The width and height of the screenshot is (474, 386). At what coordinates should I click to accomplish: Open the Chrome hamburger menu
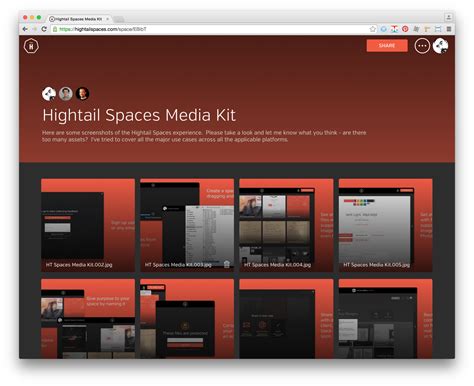coord(449,29)
